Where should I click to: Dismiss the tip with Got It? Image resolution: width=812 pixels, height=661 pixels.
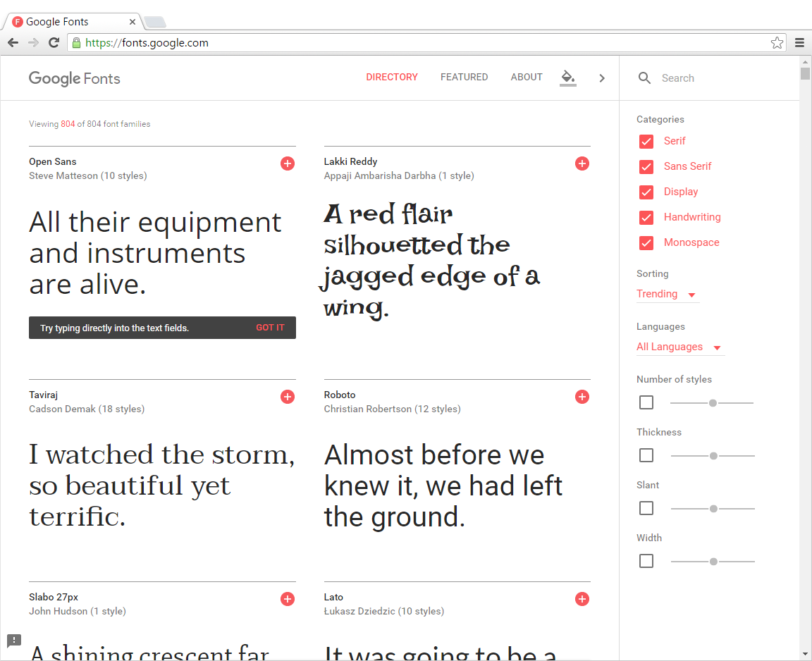270,328
